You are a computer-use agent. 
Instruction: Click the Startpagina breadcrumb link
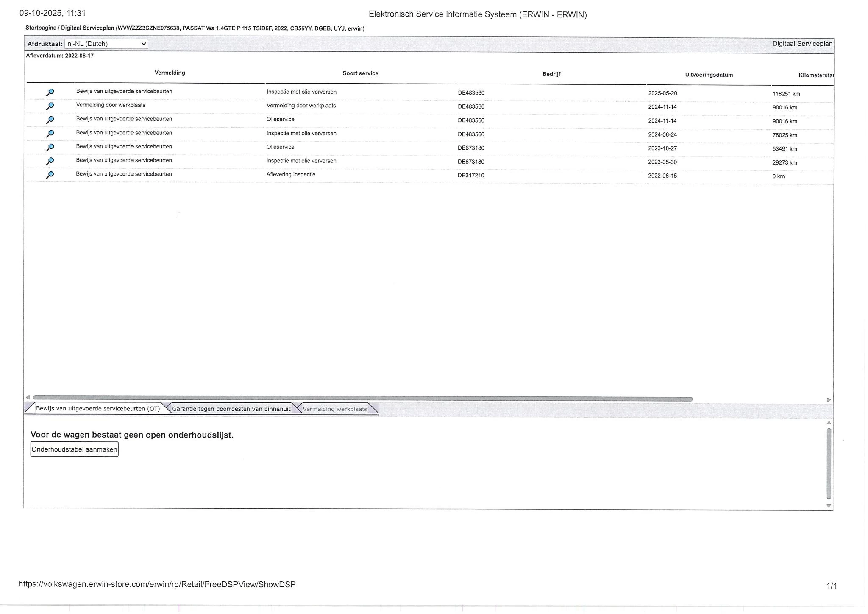[41, 28]
